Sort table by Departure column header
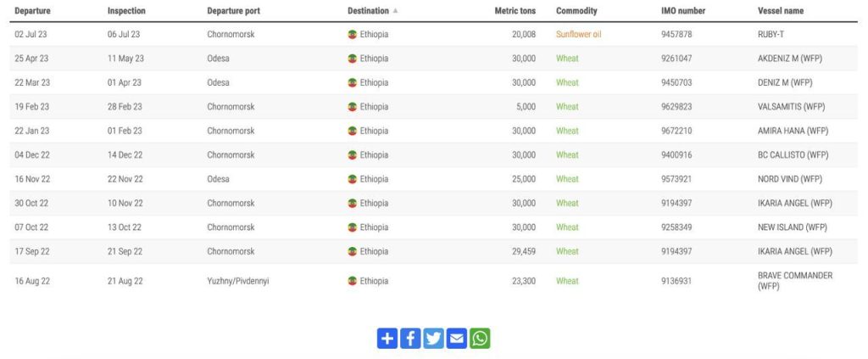 pyautogui.click(x=32, y=10)
